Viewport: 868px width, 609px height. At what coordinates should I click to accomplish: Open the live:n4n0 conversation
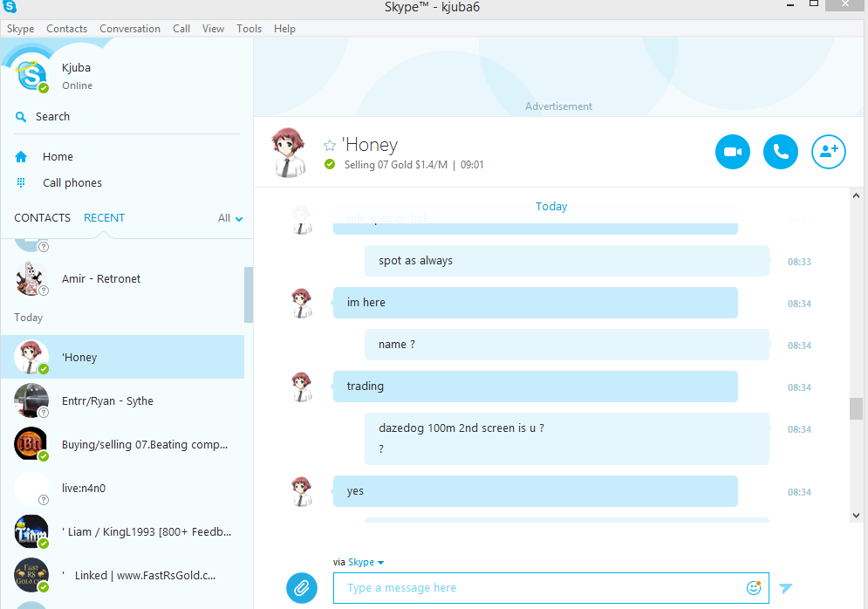pos(122,489)
